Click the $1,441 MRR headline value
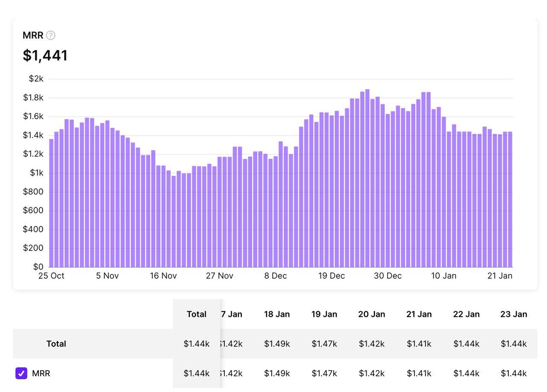Screen dimensions: 547x392 click(45, 56)
